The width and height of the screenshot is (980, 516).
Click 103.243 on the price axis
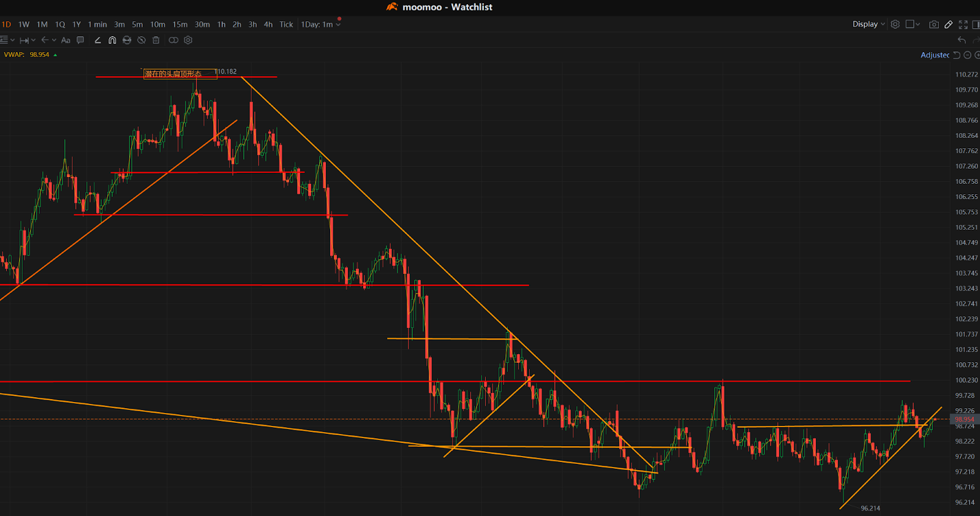click(967, 288)
